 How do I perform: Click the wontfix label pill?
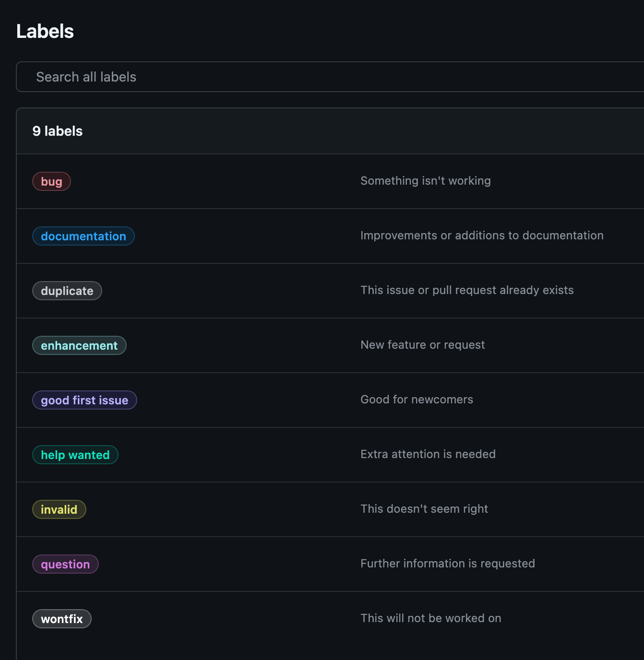coord(62,619)
